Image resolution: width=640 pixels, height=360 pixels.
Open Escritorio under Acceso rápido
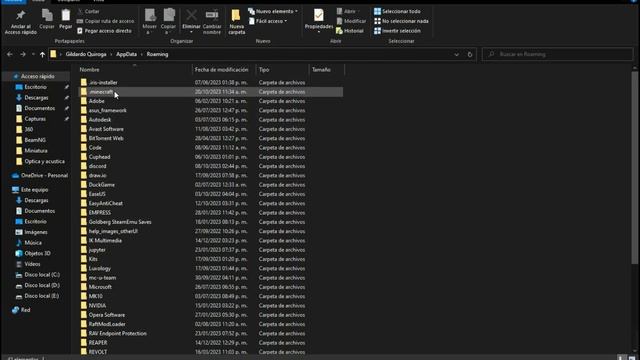tap(35, 87)
